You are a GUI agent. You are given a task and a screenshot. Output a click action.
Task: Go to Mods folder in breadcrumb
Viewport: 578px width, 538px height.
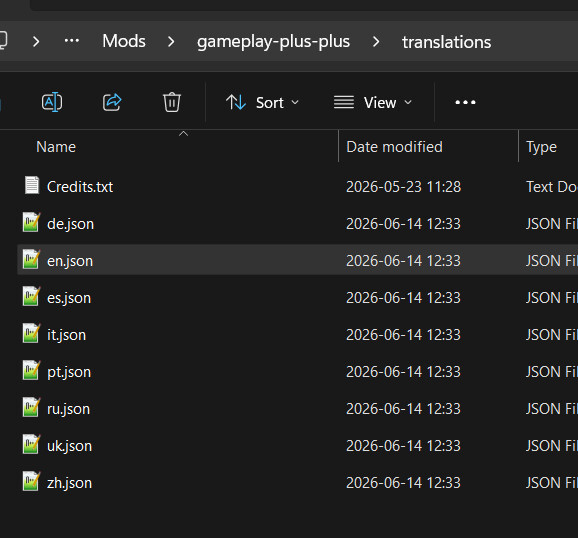tap(124, 41)
